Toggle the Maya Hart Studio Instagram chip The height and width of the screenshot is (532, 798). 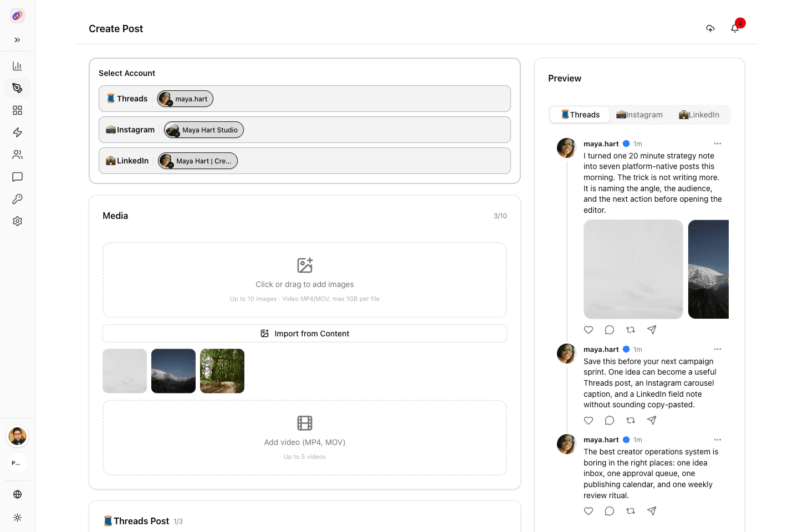[204, 130]
